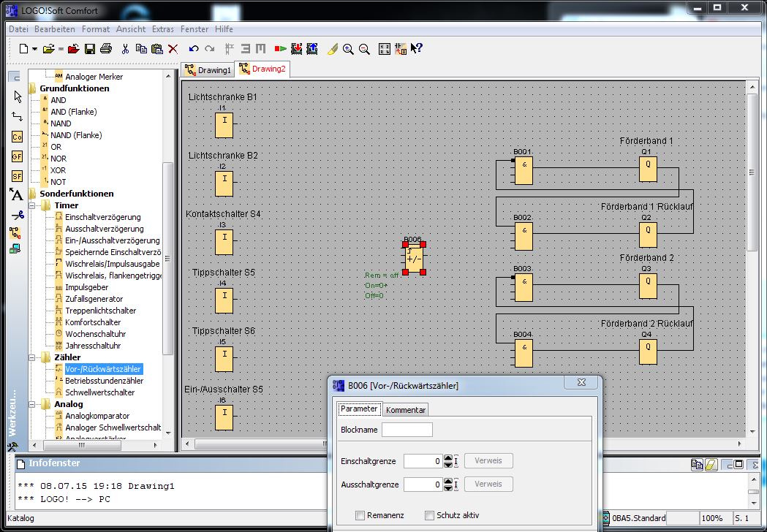Select Betriebsstundenzähler in the function tree
Screen dimensions: 767x532
coord(104,381)
